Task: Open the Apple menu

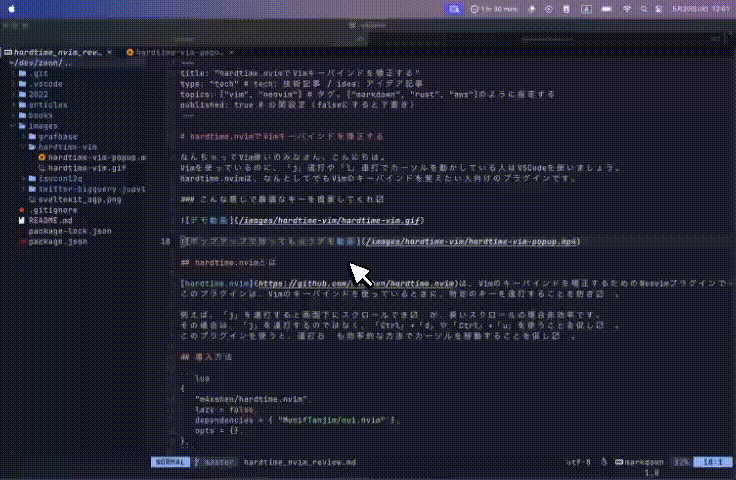Action: tap(12, 9)
